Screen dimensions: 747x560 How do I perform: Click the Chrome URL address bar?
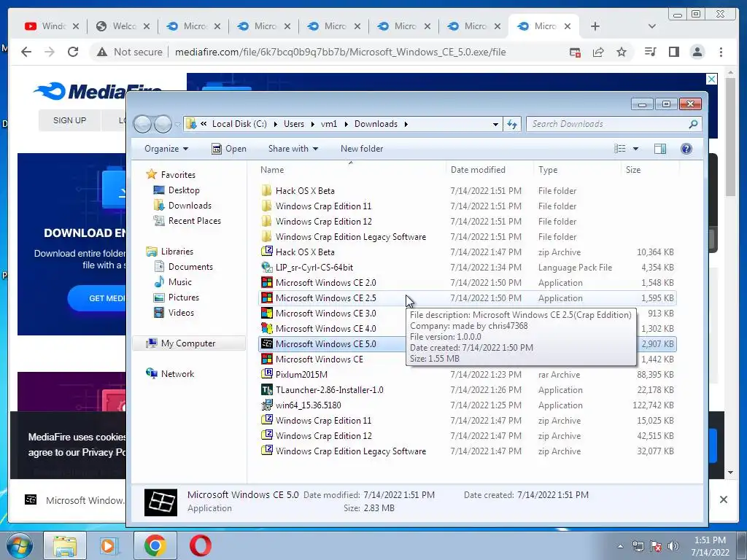point(340,52)
